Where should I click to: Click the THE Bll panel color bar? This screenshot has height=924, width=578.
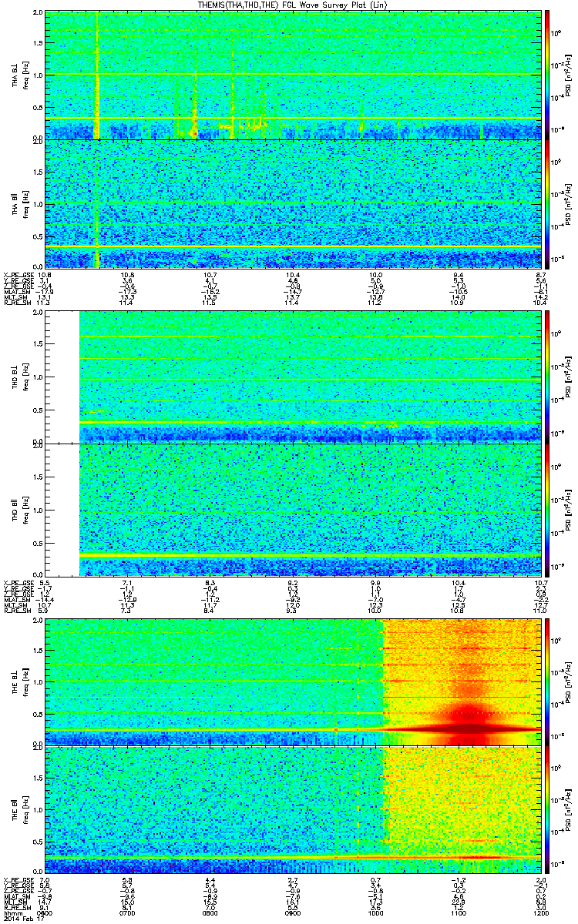click(547, 808)
